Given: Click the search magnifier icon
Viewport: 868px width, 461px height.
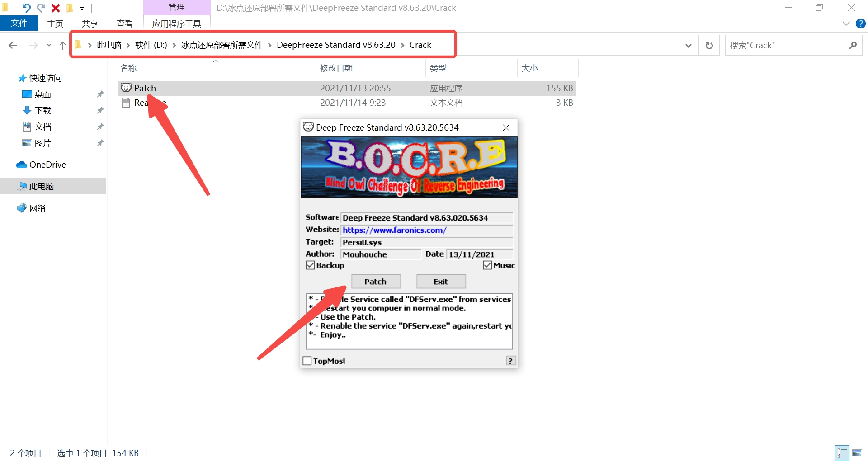Looking at the screenshot, I should coord(853,45).
